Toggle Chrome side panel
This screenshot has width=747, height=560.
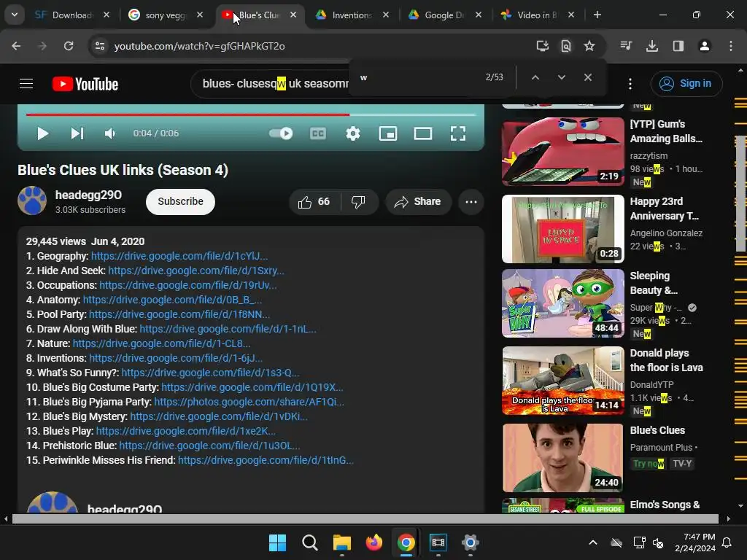(678, 46)
